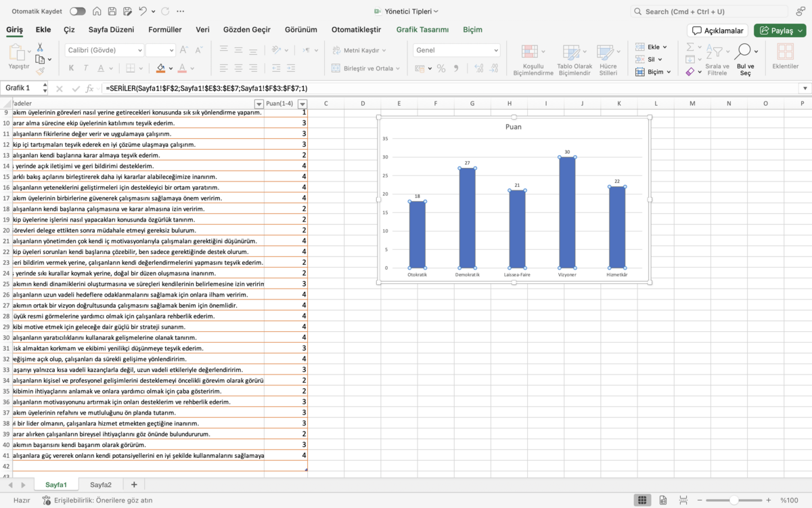Image resolution: width=812 pixels, height=508 pixels.
Task: Open the more options ellipsis in title bar
Action: coord(179,12)
